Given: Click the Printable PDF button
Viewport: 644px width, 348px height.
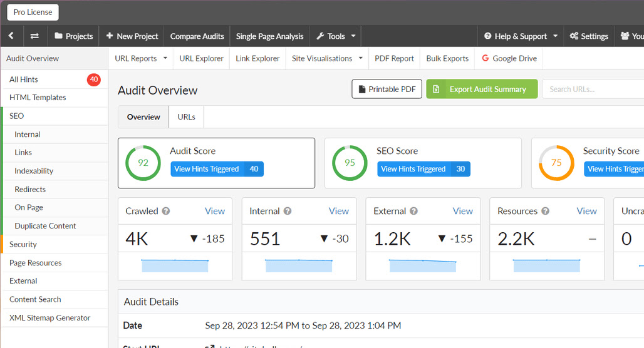Looking at the screenshot, I should pyautogui.click(x=387, y=89).
